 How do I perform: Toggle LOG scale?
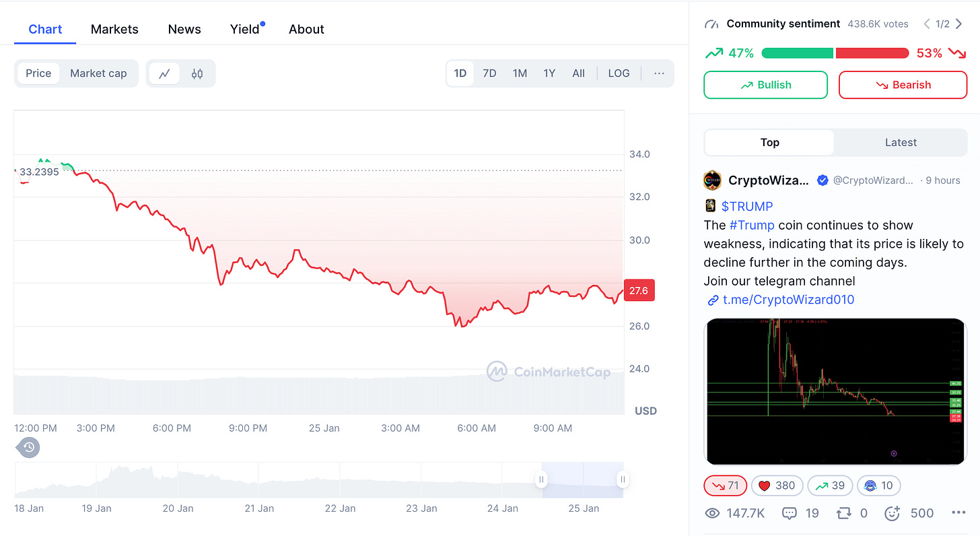tap(619, 73)
